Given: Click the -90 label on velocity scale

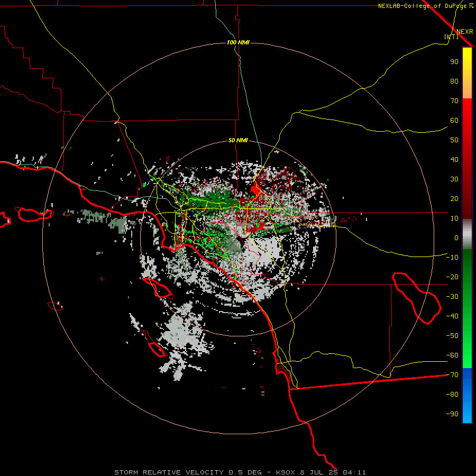Looking at the screenshot, I should [x=452, y=414].
